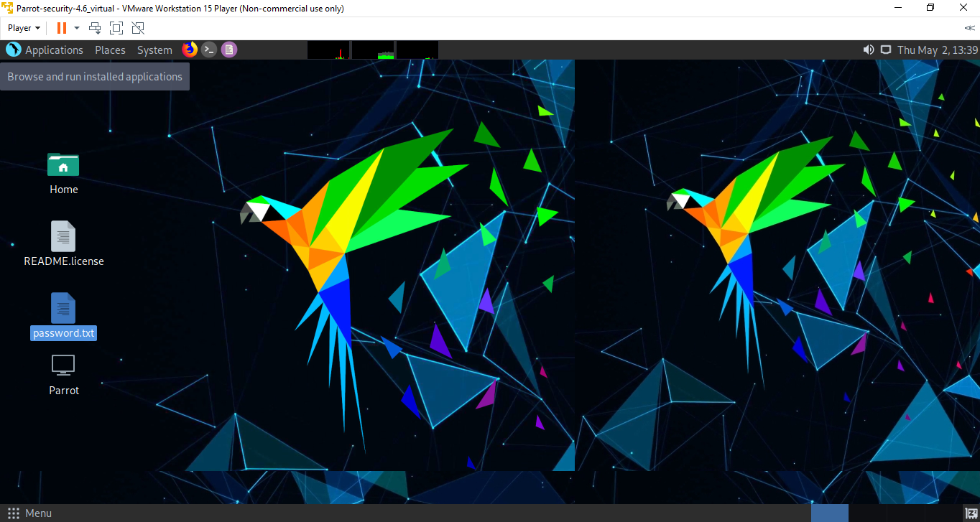This screenshot has height=522, width=980.
Task: Open the System menu
Action: (154, 50)
